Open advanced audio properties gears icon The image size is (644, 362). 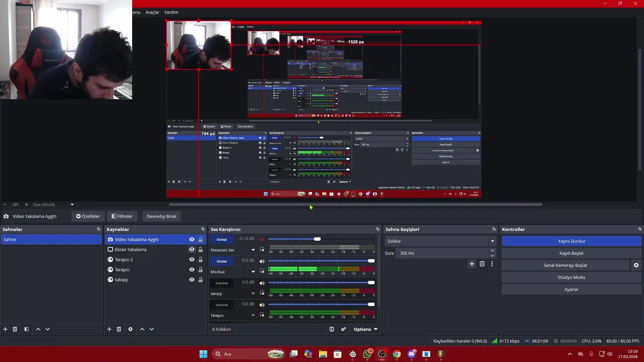(344, 329)
